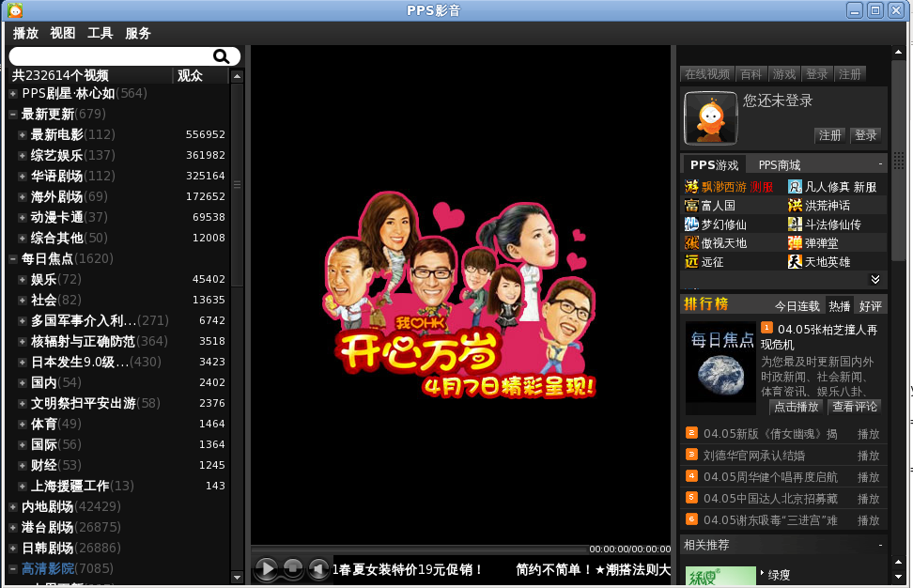Image resolution: width=913 pixels, height=588 pixels.
Task: Click rank badge 6 for 谢东吸毒 item
Action: [691, 518]
